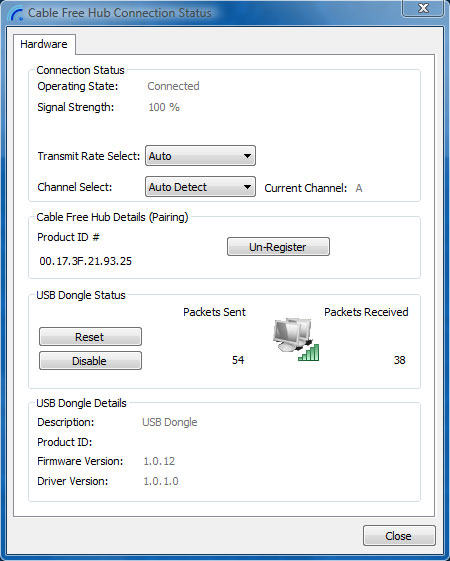Click the arrow on the Auto transmit rate box
This screenshot has height=561, width=450.
247,156
